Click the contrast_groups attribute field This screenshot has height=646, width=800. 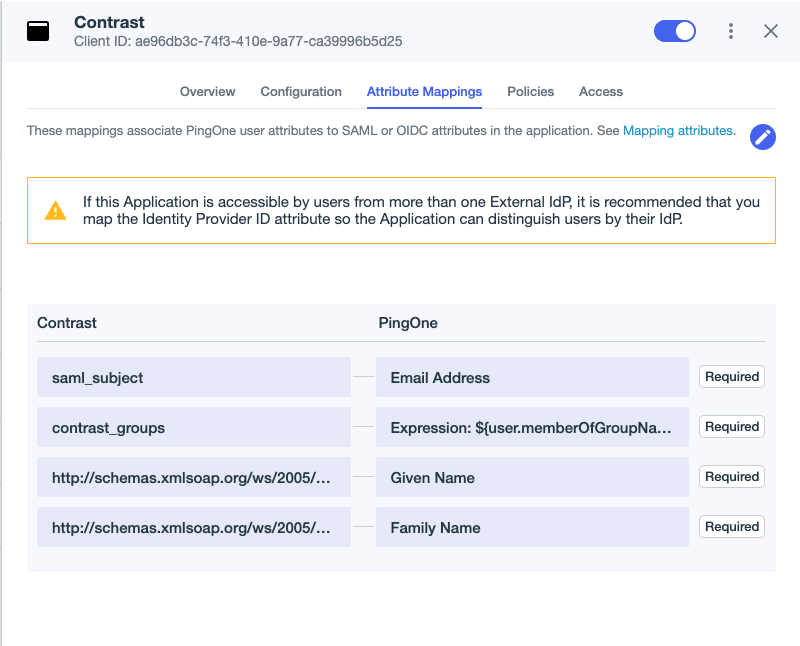[194, 427]
